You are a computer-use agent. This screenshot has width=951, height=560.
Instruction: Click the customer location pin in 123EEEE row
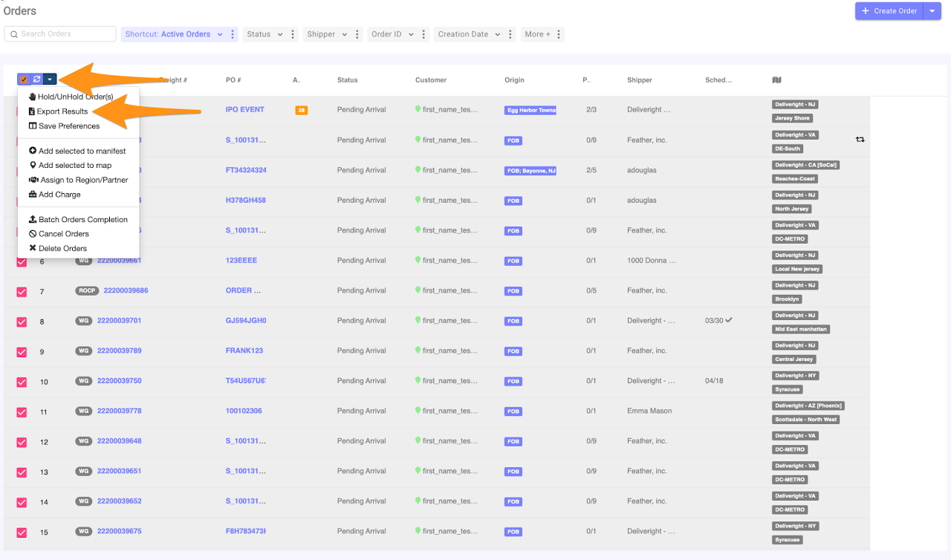(418, 260)
